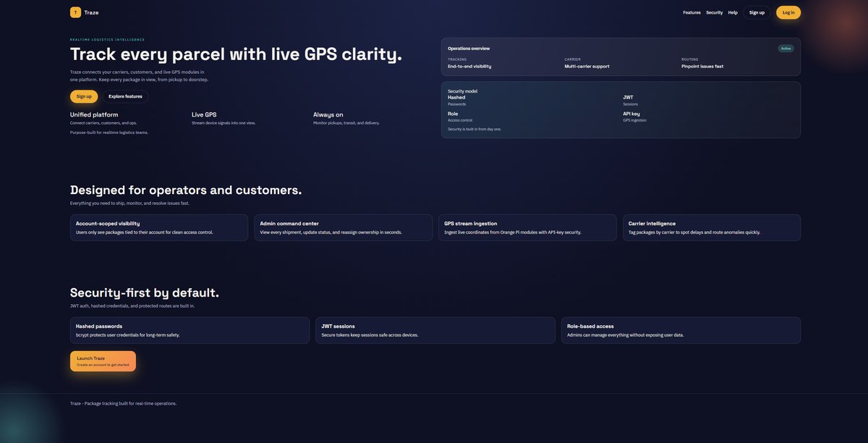The width and height of the screenshot is (868, 443).
Task: Click the Unified platform heading
Action: [94, 114]
